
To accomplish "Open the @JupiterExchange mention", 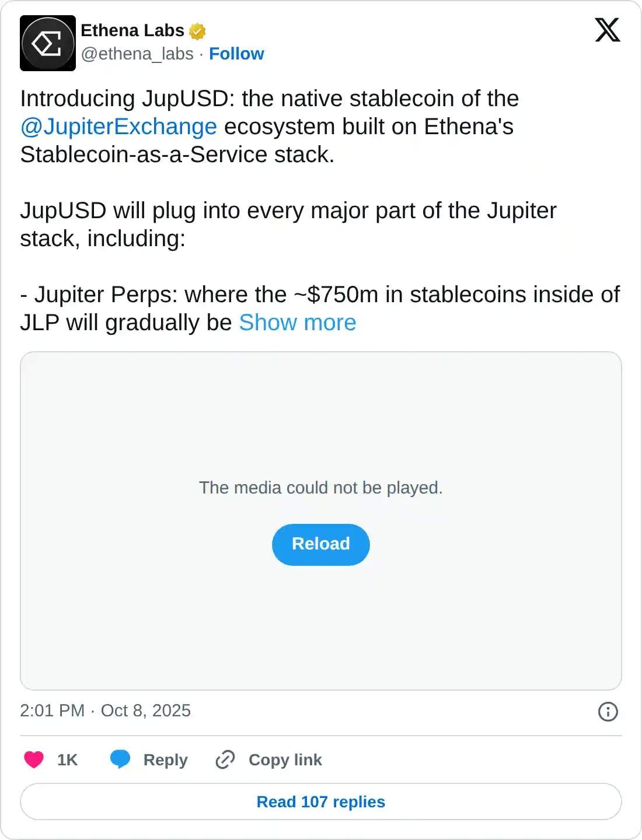I will tap(118, 127).
